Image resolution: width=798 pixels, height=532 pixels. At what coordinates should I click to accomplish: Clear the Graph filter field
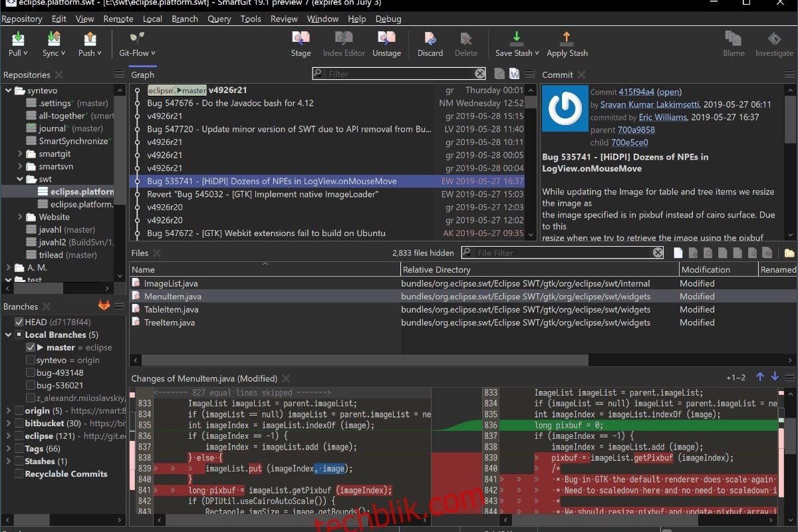click(x=480, y=74)
